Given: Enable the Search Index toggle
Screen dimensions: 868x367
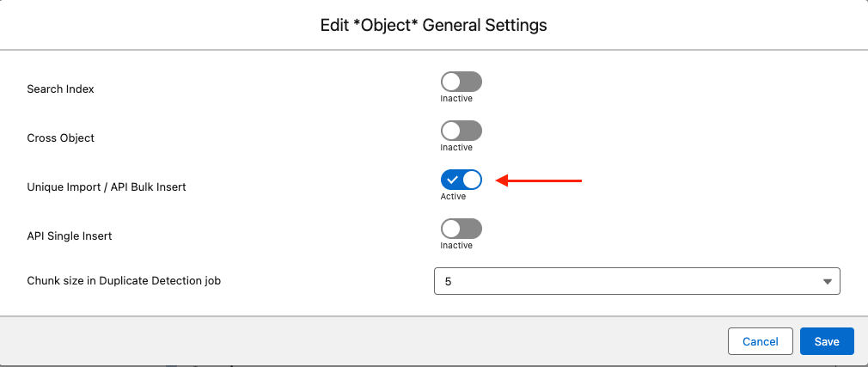Looking at the screenshot, I should click(462, 82).
